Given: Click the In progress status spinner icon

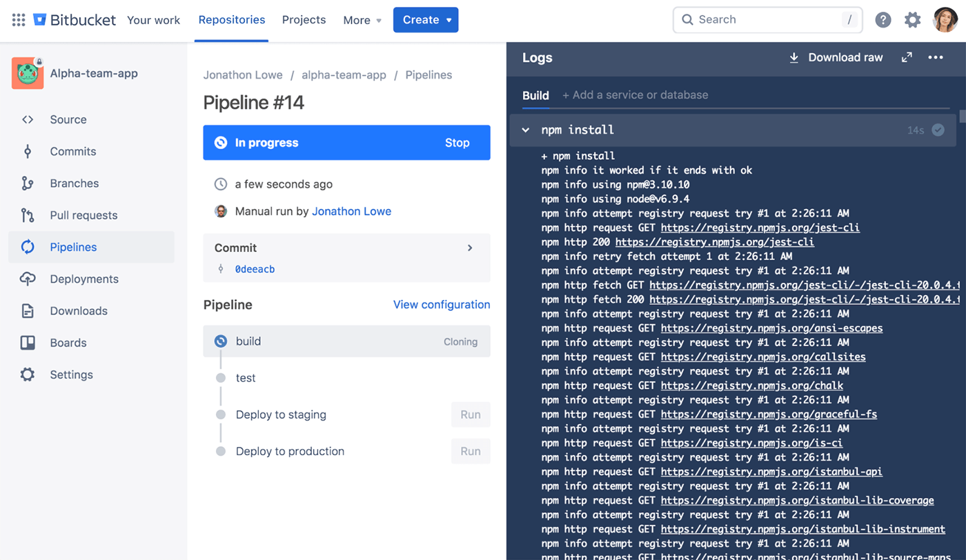Looking at the screenshot, I should [x=221, y=143].
